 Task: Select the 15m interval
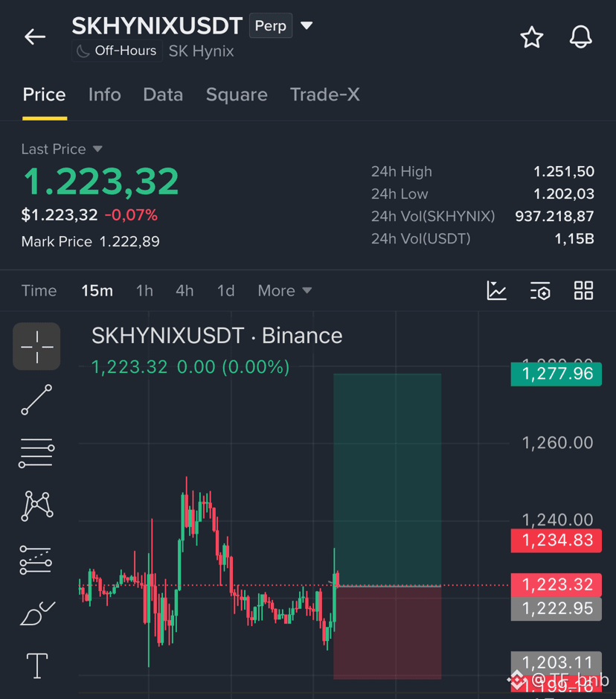[x=97, y=290]
